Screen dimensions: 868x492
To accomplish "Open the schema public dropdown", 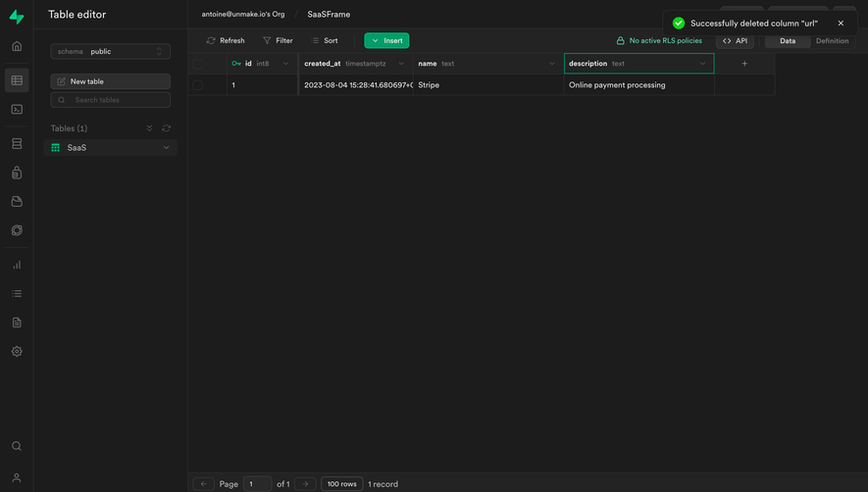I will [x=110, y=52].
